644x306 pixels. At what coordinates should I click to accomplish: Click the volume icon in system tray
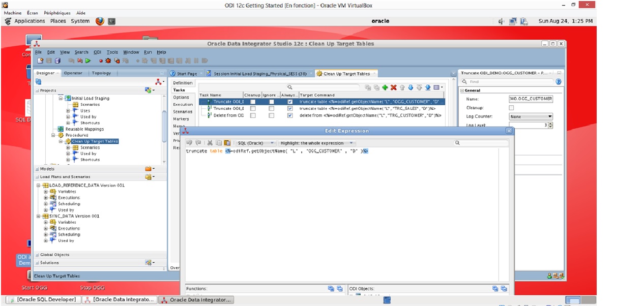(501, 21)
